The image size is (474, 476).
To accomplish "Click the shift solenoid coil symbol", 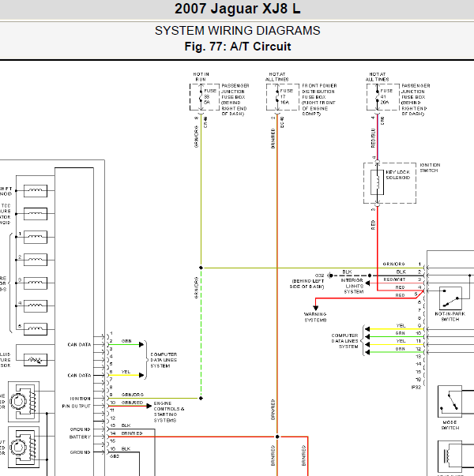I will coord(36,191).
